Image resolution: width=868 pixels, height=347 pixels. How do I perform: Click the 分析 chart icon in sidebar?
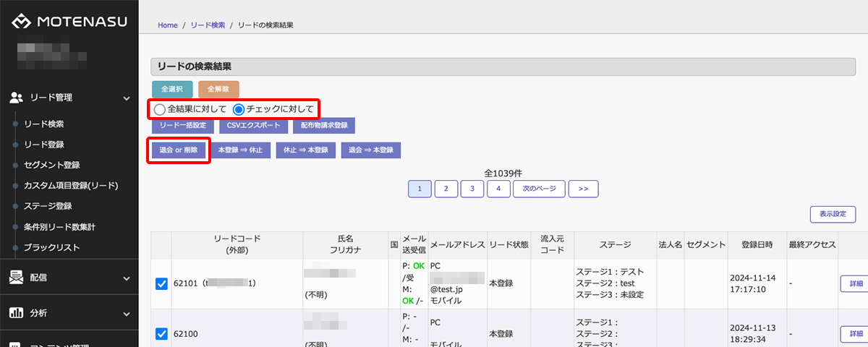tap(17, 313)
